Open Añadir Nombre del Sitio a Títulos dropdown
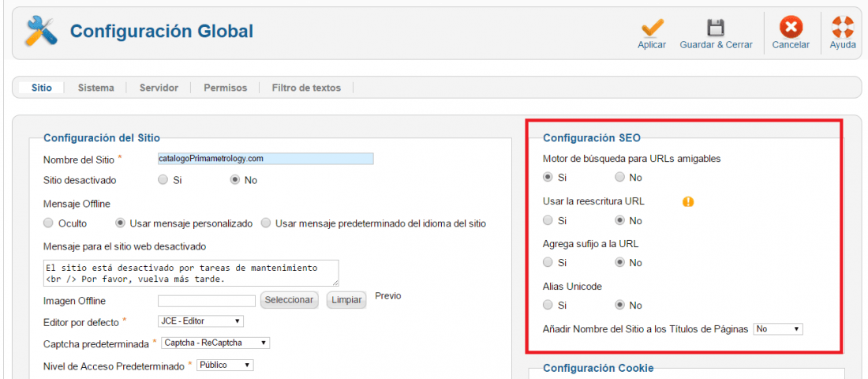The width and height of the screenshot is (868, 379). (x=778, y=329)
